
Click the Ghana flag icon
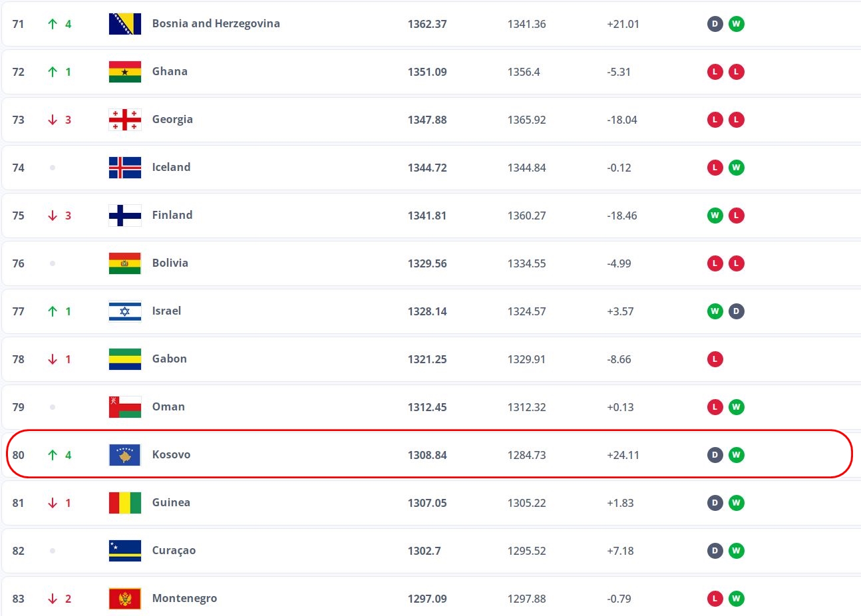pyautogui.click(x=124, y=72)
